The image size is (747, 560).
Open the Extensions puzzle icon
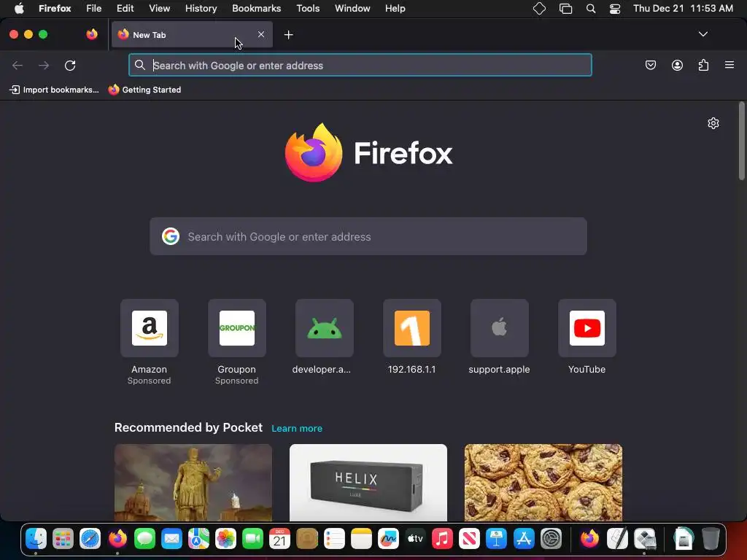coord(703,65)
